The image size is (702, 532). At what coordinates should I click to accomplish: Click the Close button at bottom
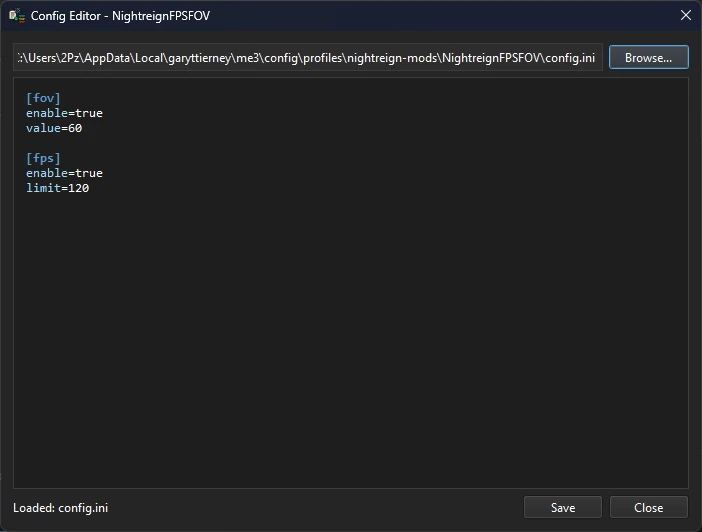[648, 507]
